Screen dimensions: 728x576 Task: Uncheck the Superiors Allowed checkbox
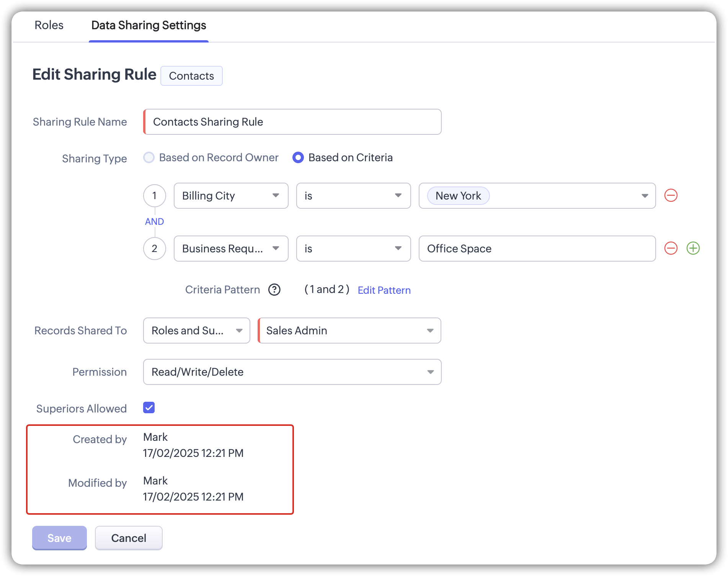pyautogui.click(x=149, y=407)
